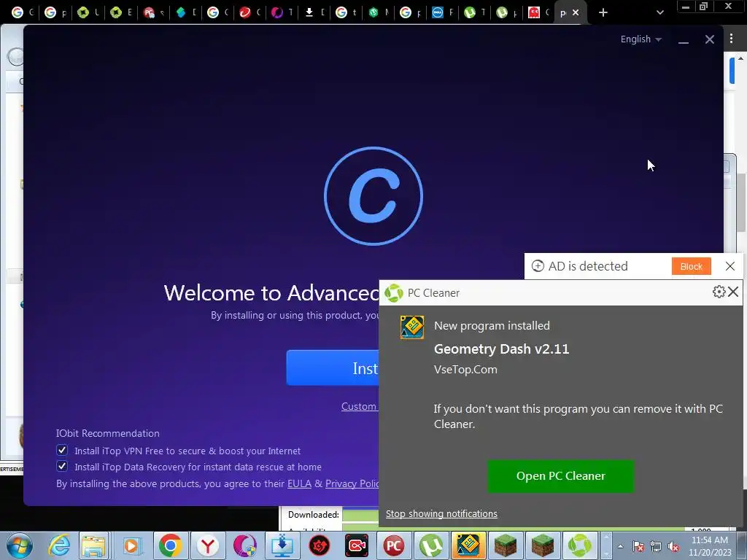Click the Downloaded label in the uTorrent window
Screen dimensions: 747x560
pos(314,514)
